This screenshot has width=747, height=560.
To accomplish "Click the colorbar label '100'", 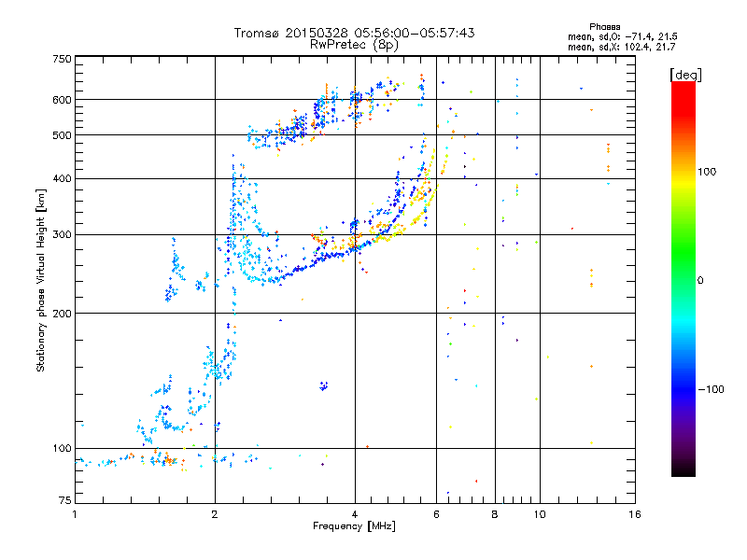I will pyautogui.click(x=707, y=172).
